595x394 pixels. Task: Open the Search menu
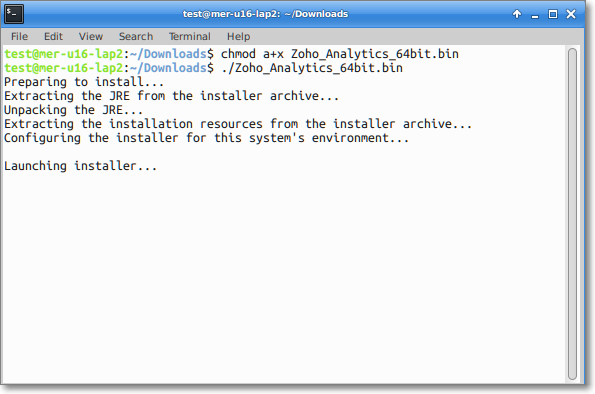click(x=136, y=36)
